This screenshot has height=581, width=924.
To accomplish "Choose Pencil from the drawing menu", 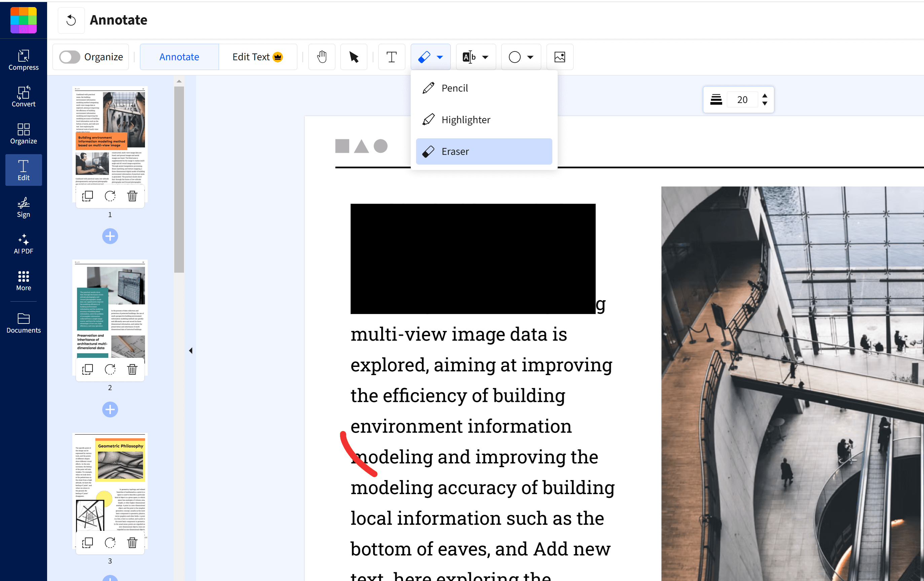I will [x=455, y=88].
